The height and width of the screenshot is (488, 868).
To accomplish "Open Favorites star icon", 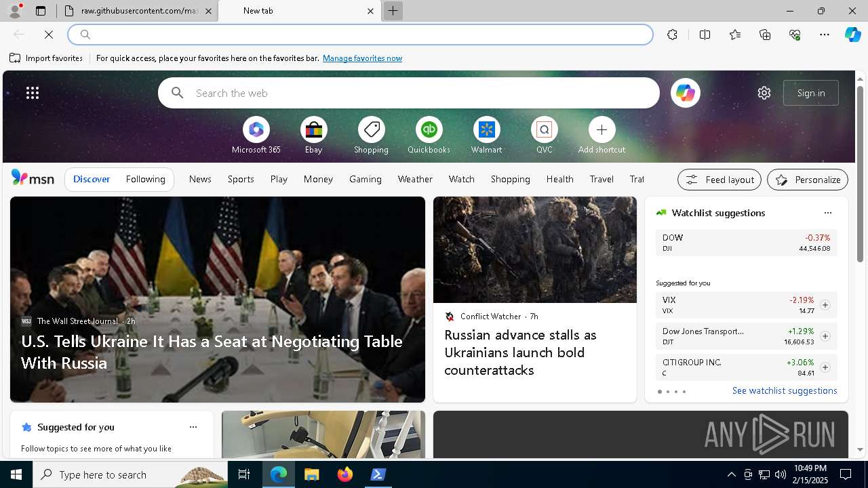I will [735, 35].
